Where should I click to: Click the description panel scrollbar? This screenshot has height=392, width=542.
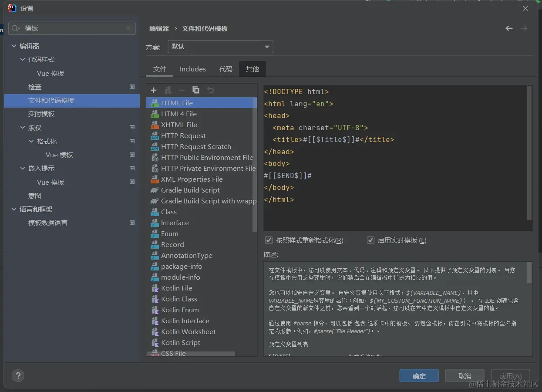tap(529, 273)
